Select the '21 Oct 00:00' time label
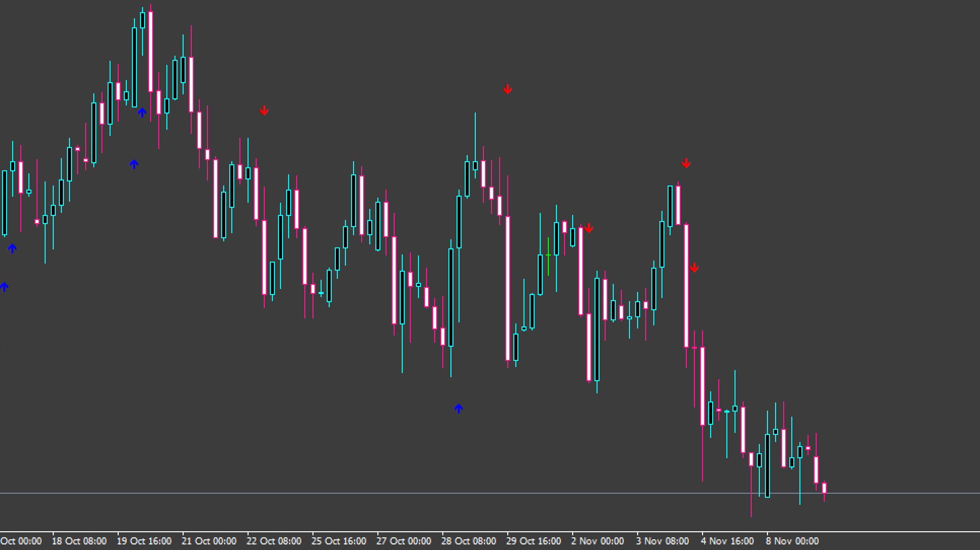Screen dimensions: 980x550 click(209, 541)
